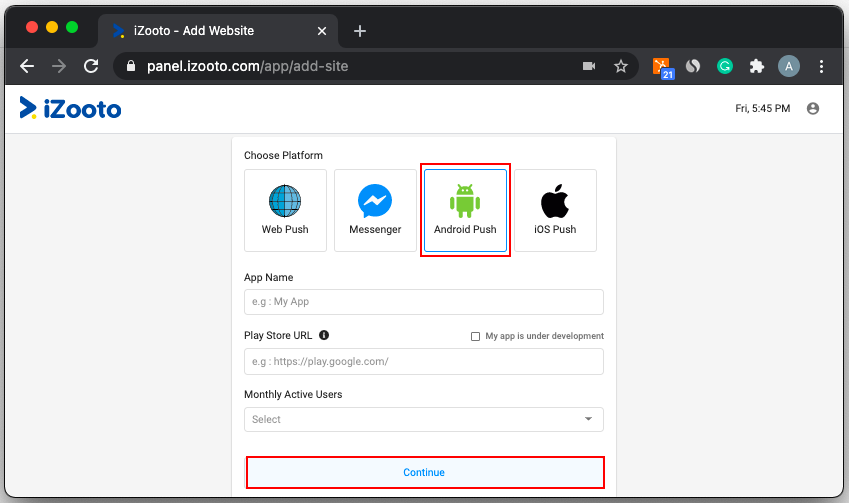Viewport: 849px width, 503px height.
Task: Reload the current page
Action: [91, 66]
